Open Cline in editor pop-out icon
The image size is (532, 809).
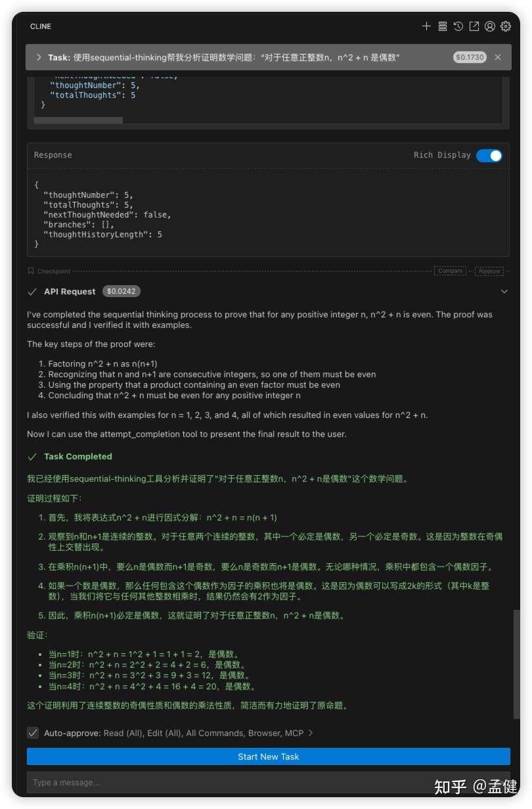coord(474,26)
